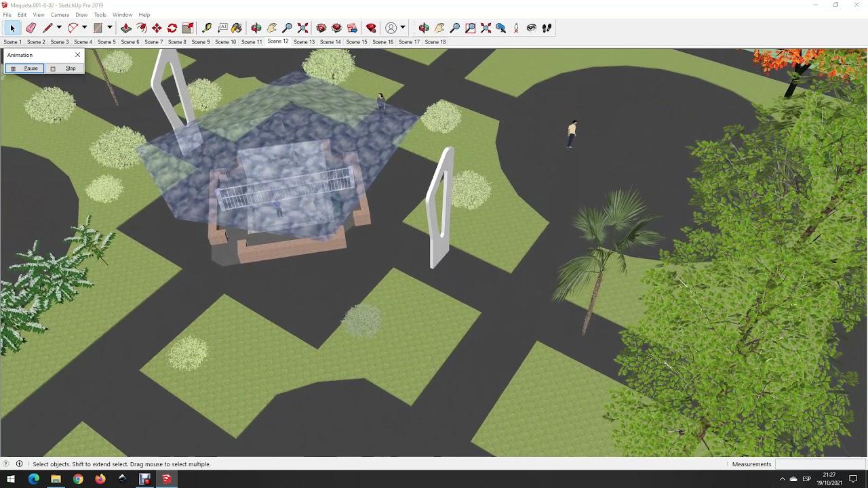Switch to Scene 1 tab
868x488 pixels.
click(12, 42)
